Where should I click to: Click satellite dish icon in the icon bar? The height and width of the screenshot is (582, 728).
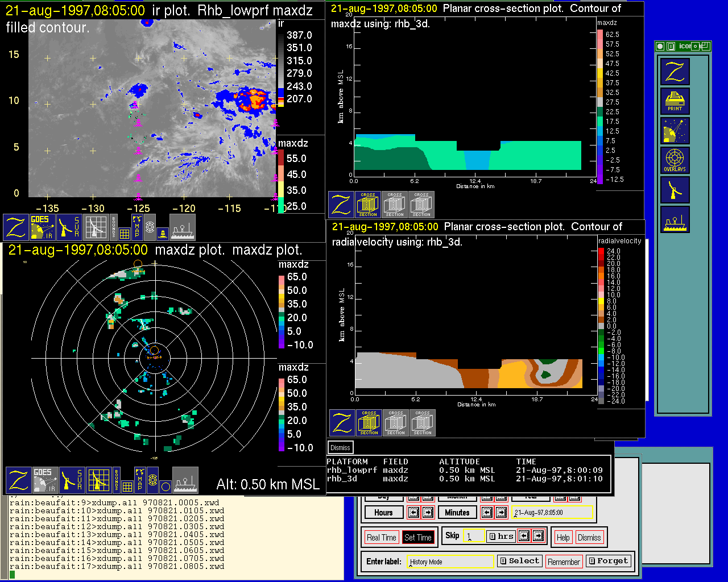click(675, 131)
